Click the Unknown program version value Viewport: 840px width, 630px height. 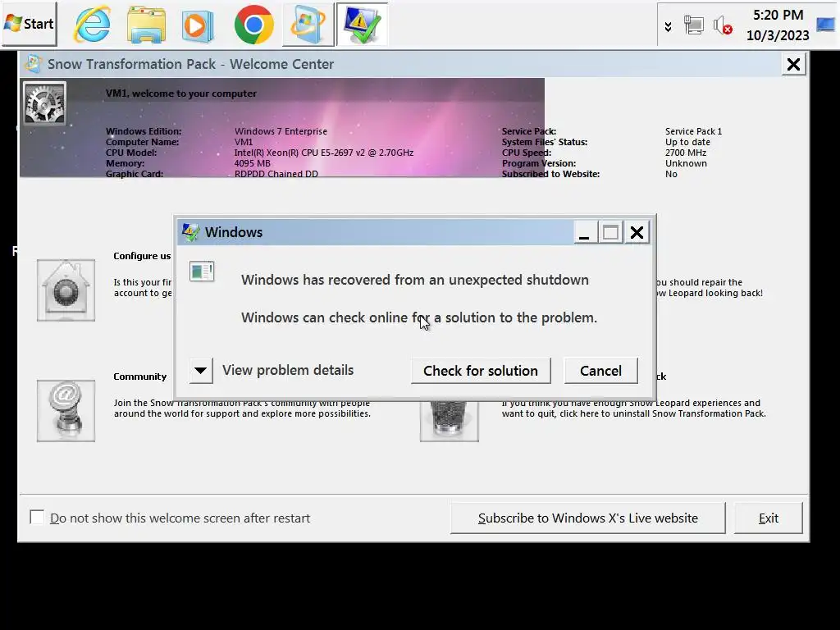click(687, 163)
